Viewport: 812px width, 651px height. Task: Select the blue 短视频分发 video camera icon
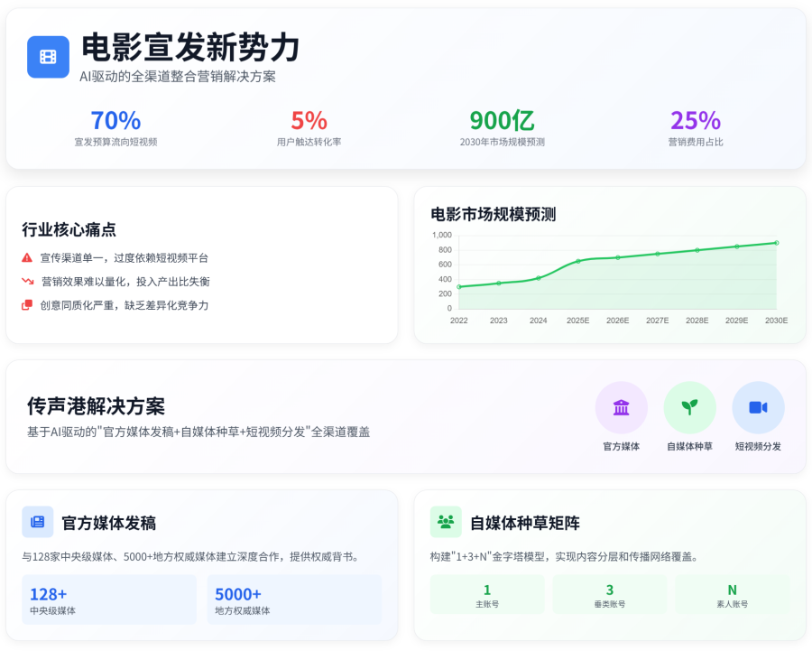(758, 407)
